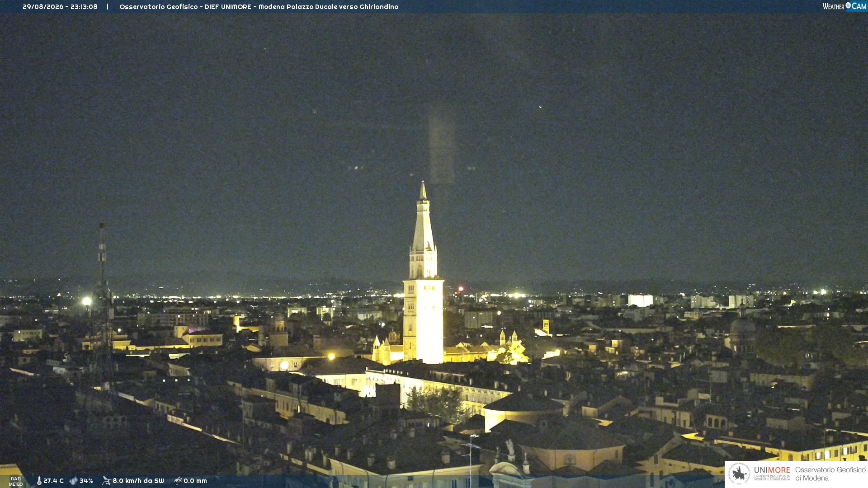The height and width of the screenshot is (488, 868).
Task: Click the 34% humidity reading
Action: tap(86, 481)
